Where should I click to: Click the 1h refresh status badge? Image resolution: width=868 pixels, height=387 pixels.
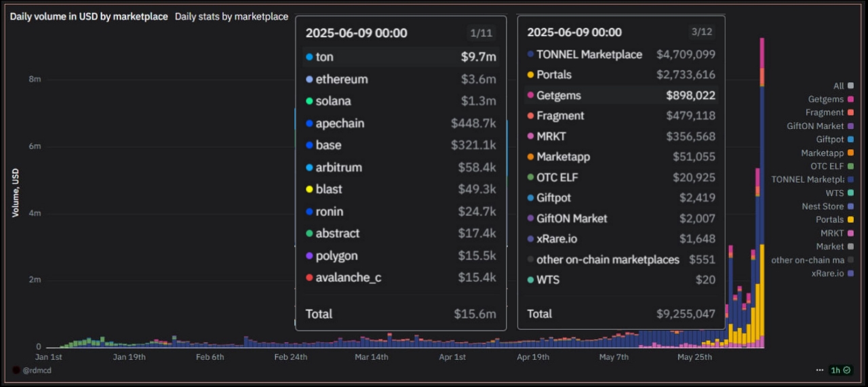(841, 370)
